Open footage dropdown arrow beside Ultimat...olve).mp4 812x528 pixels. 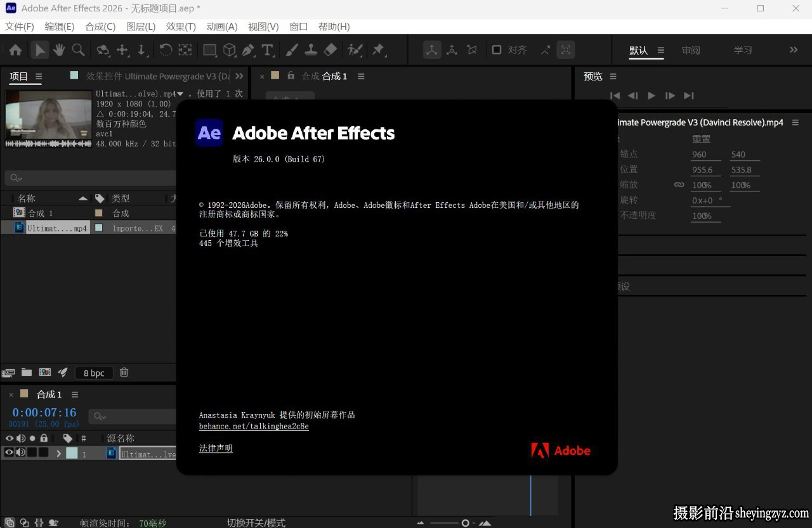(180, 94)
